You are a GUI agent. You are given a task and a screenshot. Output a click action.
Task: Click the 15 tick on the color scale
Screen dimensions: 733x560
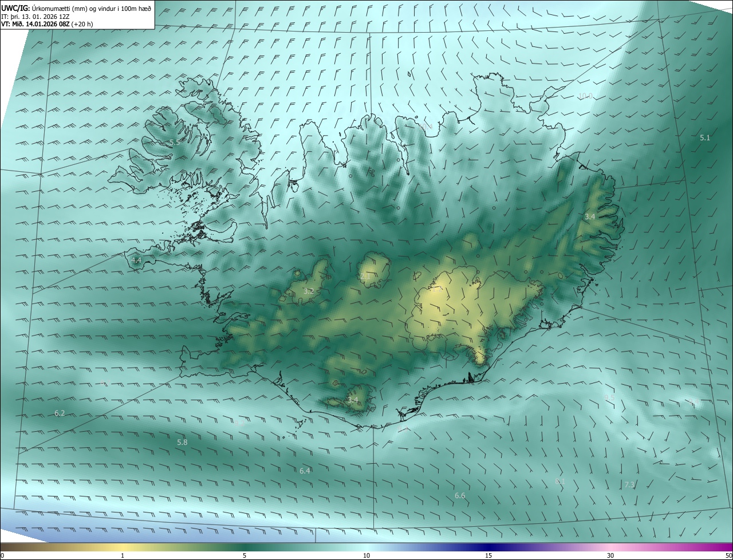click(x=488, y=555)
